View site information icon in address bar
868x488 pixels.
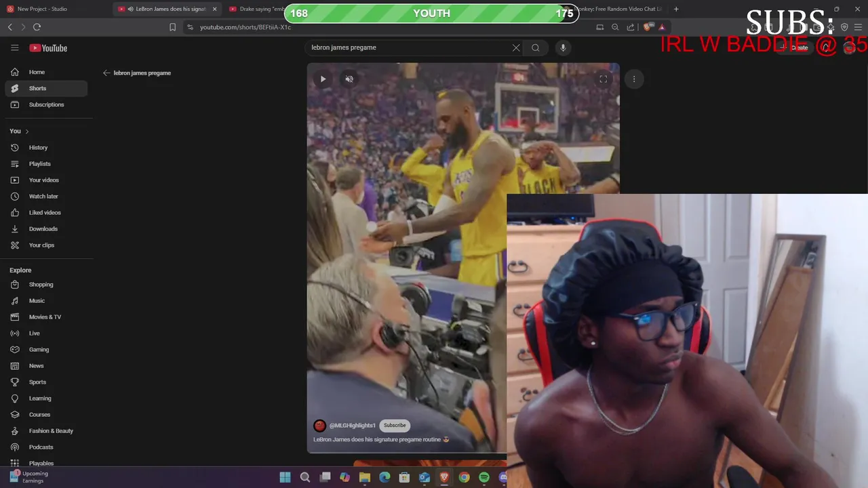pyautogui.click(x=190, y=27)
